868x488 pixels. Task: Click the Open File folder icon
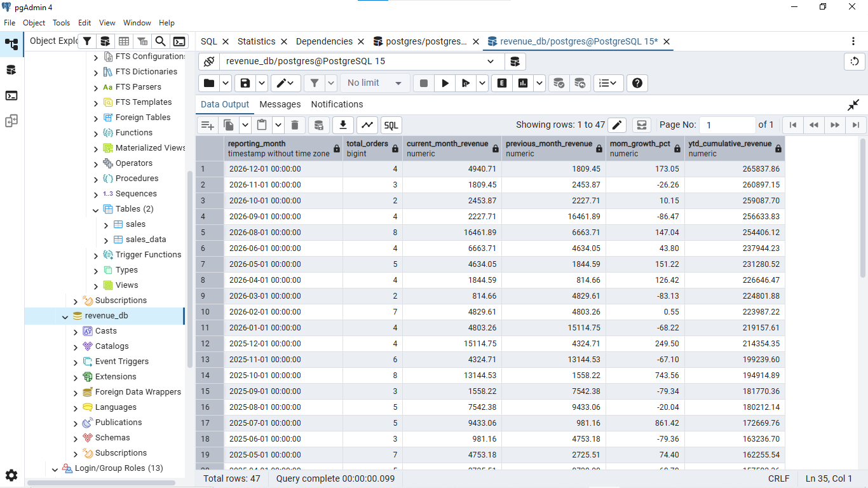coord(208,83)
